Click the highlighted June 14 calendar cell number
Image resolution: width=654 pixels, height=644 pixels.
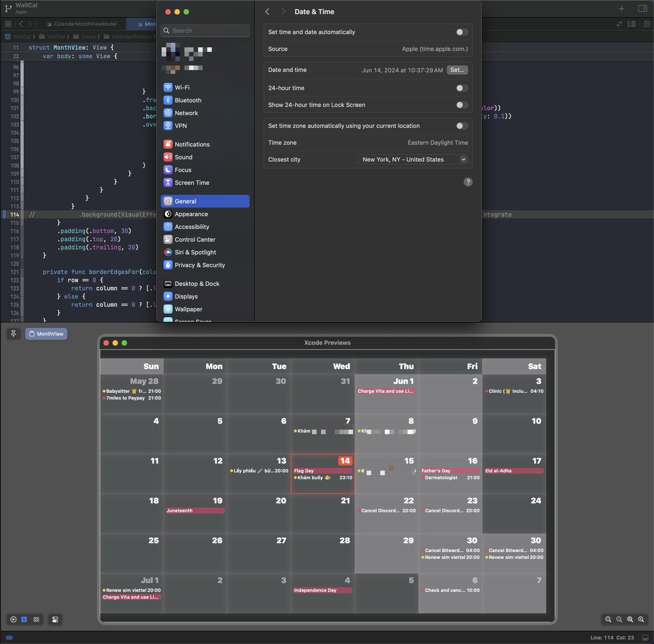click(345, 461)
